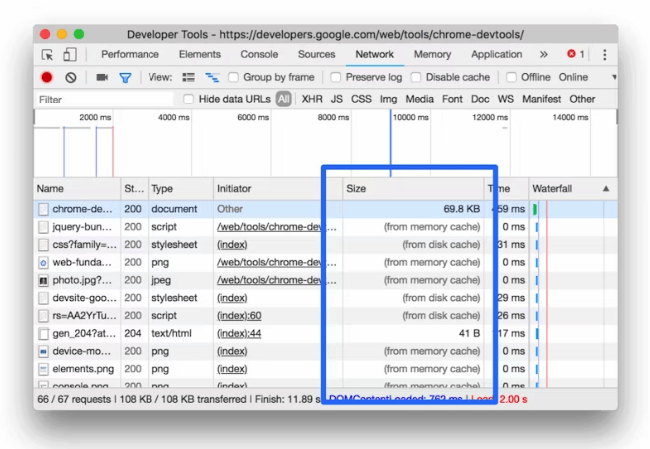The width and height of the screenshot is (650, 449).
Task: Select the rs=AA2YrTu... request row
Action: coord(325,316)
